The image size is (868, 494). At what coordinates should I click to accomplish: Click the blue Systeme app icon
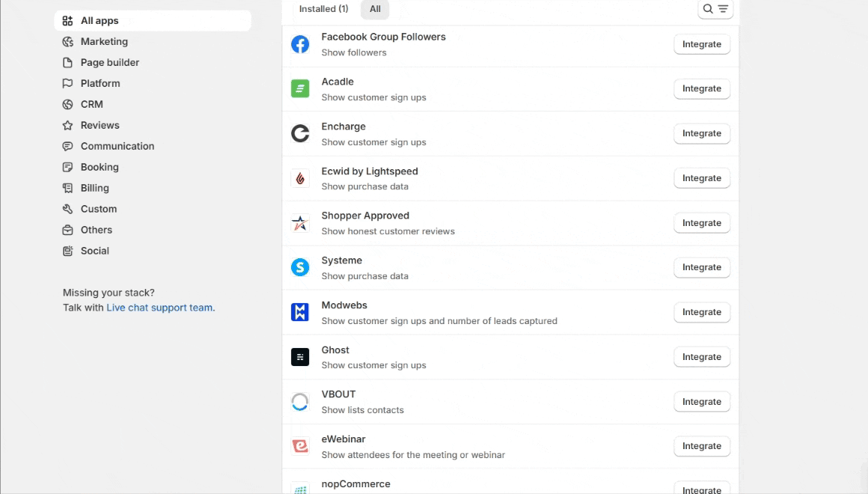pyautogui.click(x=300, y=267)
